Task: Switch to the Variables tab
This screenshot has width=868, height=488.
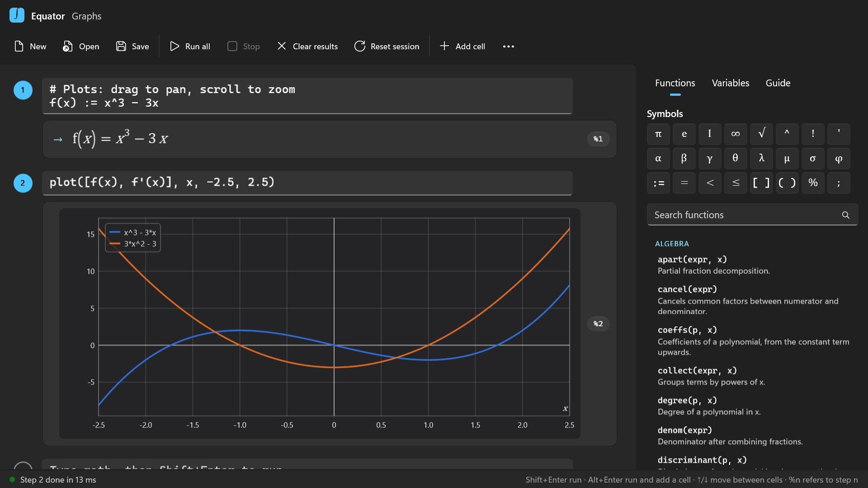Action: [x=730, y=83]
